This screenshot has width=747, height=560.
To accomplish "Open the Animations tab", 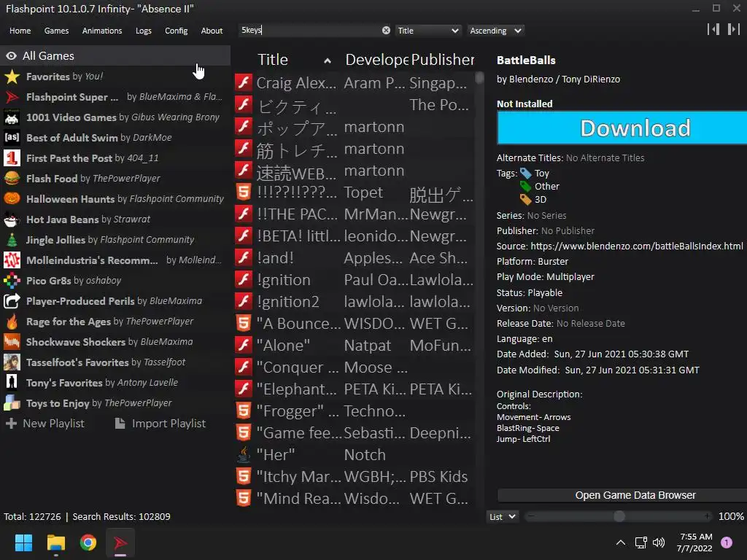I will pos(102,31).
